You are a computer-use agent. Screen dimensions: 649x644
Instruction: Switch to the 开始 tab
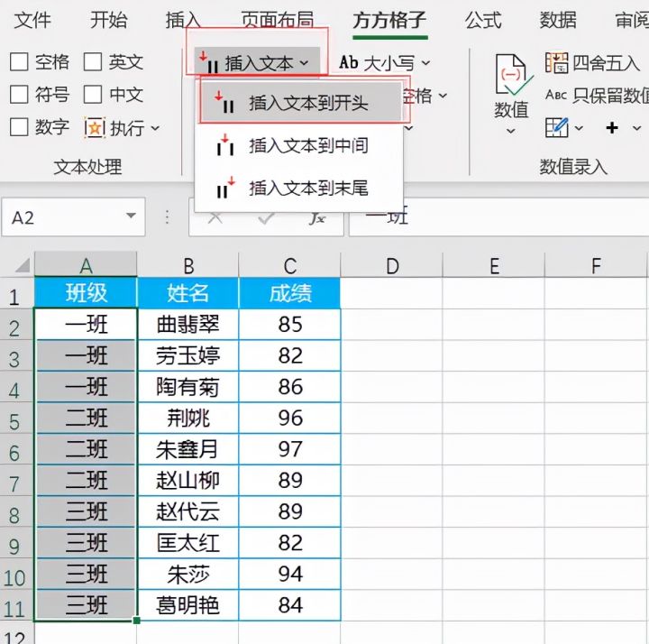click(x=108, y=20)
